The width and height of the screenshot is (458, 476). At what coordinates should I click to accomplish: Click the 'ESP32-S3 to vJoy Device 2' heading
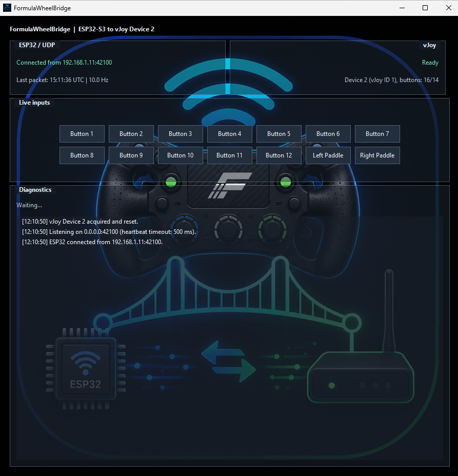pyautogui.click(x=116, y=29)
